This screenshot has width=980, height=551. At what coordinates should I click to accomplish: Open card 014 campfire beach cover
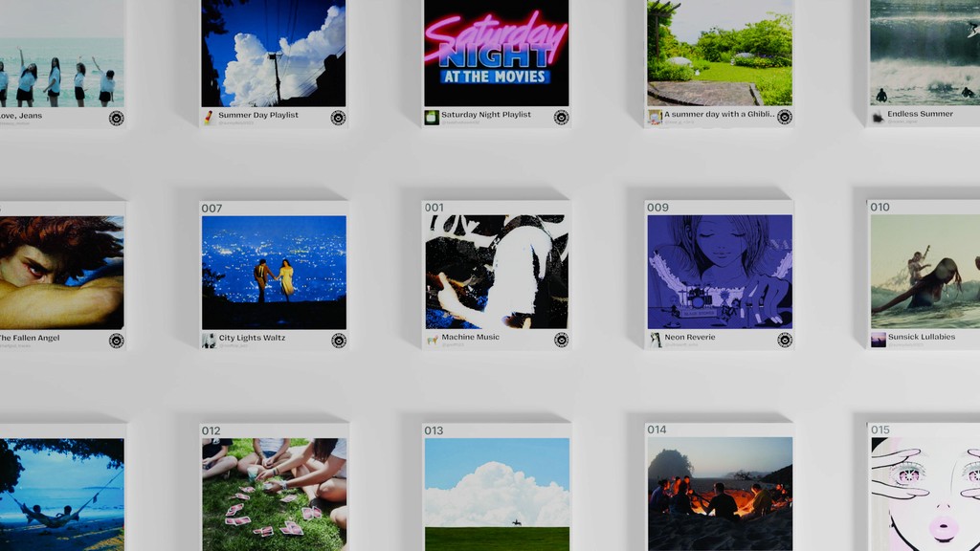click(x=720, y=494)
